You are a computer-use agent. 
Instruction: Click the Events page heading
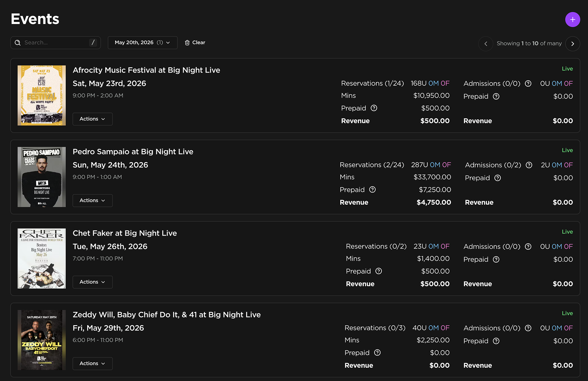(x=35, y=19)
